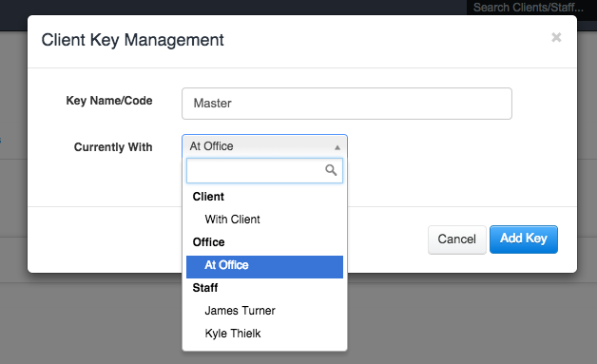Click the dropdown search box
Image resolution: width=597 pixels, height=364 pixels.
pyautogui.click(x=264, y=170)
